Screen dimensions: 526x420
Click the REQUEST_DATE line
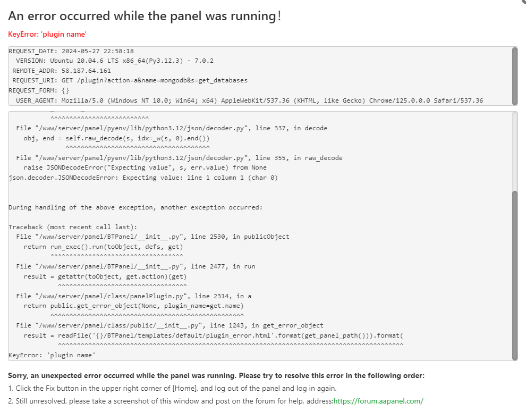71,52
